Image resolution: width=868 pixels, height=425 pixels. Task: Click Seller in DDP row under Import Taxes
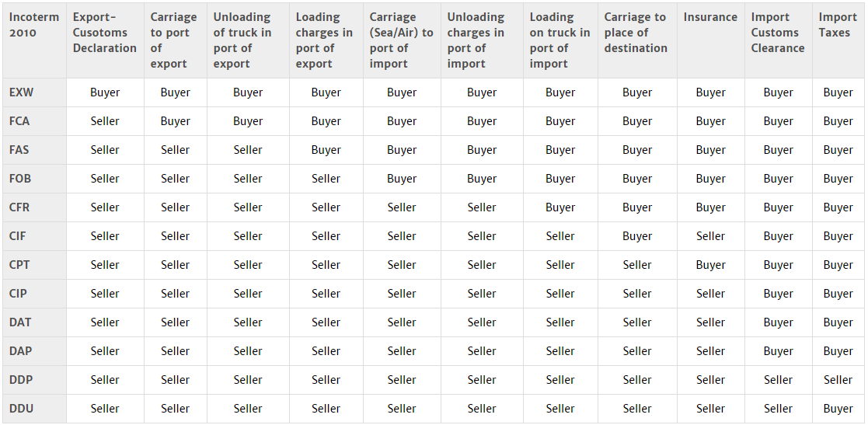[838, 380]
